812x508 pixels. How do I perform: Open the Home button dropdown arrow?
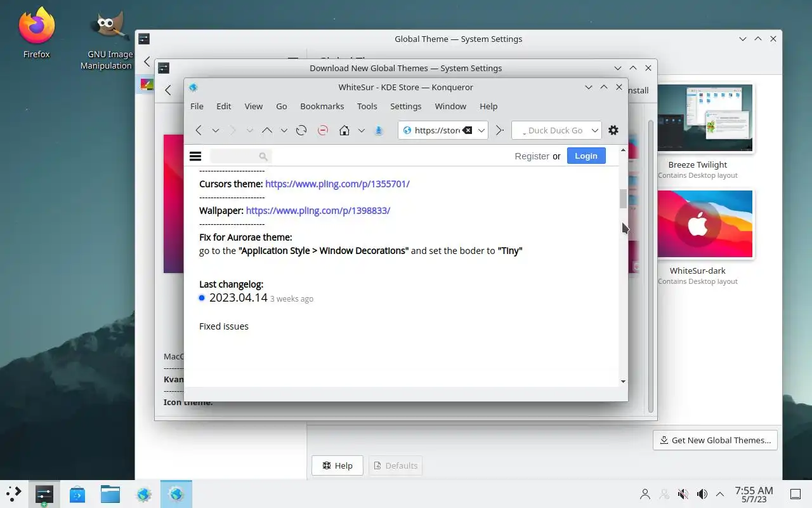362,130
